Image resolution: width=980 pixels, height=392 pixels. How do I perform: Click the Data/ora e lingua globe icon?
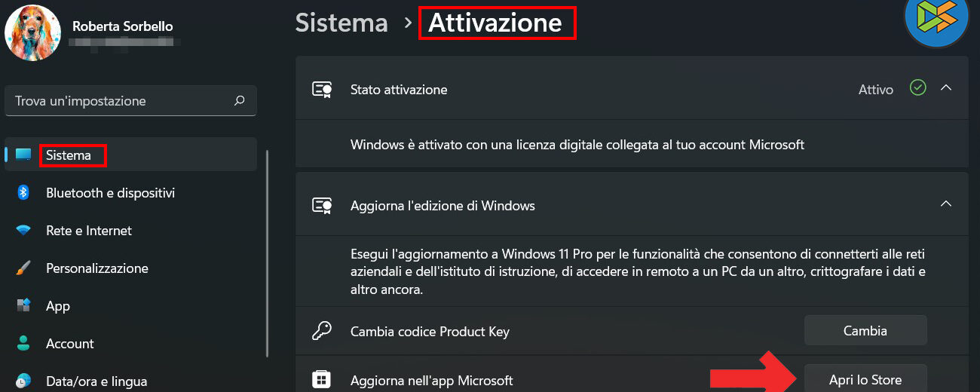click(x=23, y=381)
